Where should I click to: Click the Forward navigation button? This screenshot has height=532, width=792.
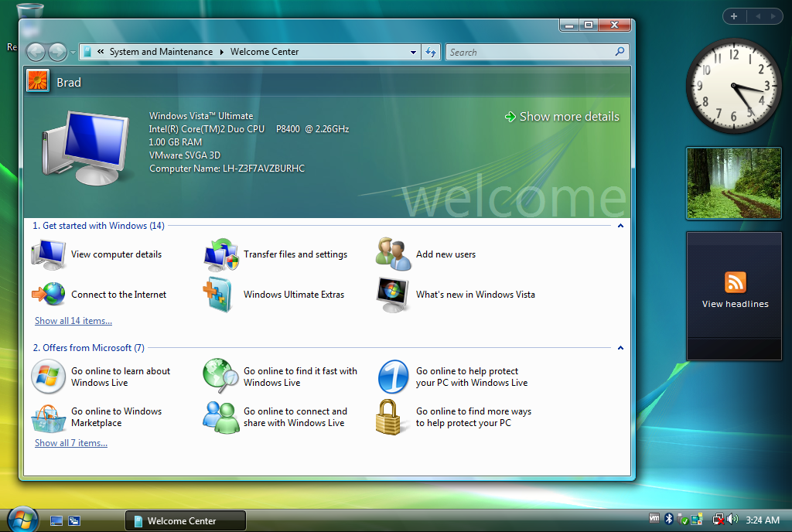coord(57,52)
